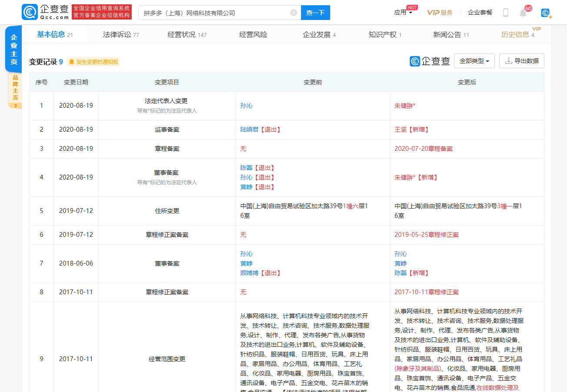The width and height of the screenshot is (567, 392).
Task: Click 2020-07-20章程备案 text
Action: [424, 149]
